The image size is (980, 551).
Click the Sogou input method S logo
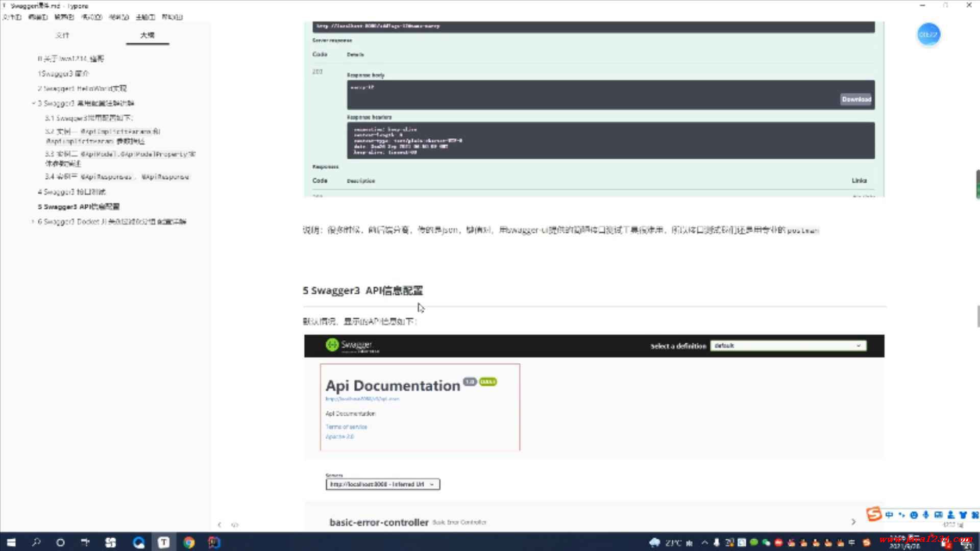(874, 514)
